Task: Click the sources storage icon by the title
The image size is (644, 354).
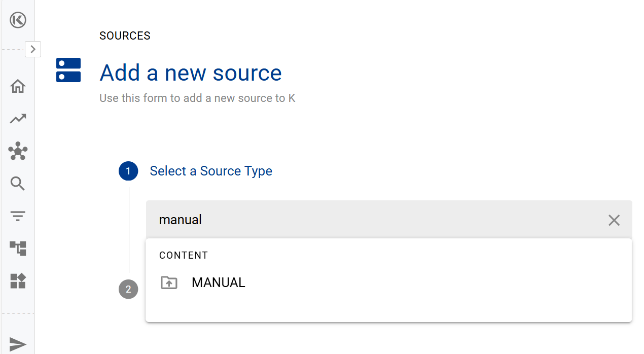Action: [x=68, y=70]
